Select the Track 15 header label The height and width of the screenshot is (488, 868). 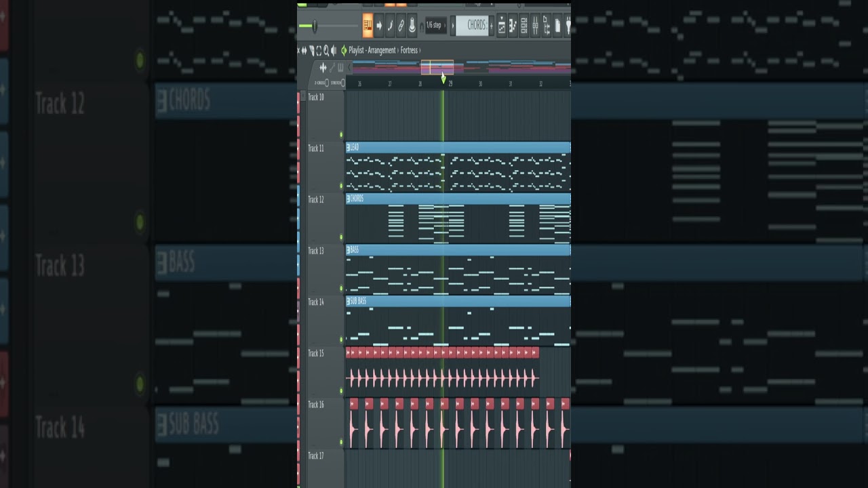coord(316,353)
